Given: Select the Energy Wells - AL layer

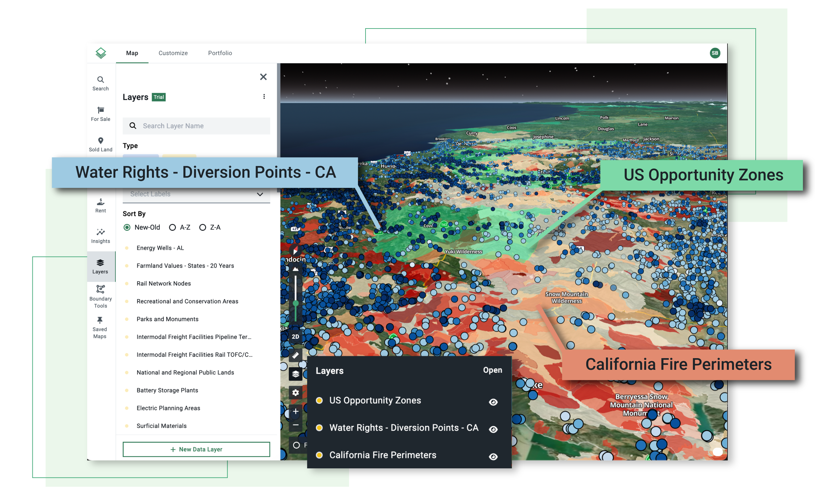Looking at the screenshot, I should pos(160,248).
